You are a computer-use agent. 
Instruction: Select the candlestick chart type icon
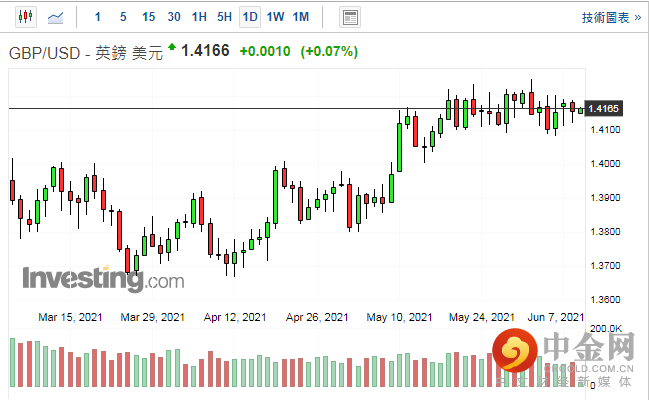pos(24,17)
